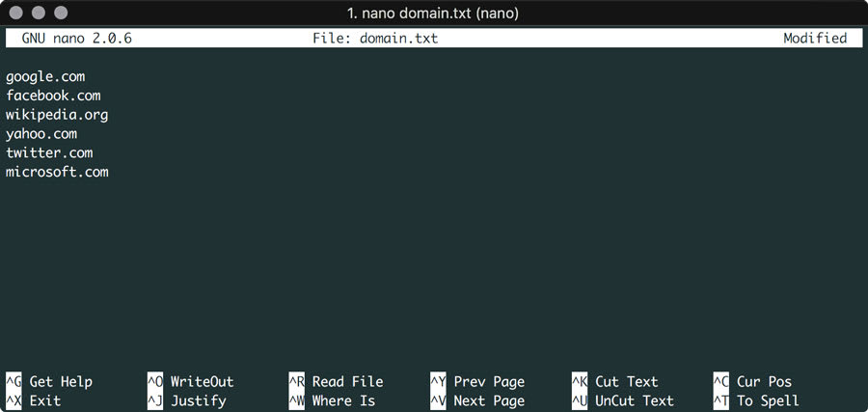Screen dimensions: 868x412
Task: Choose the ^R Read File shortcut
Action: 336,381
